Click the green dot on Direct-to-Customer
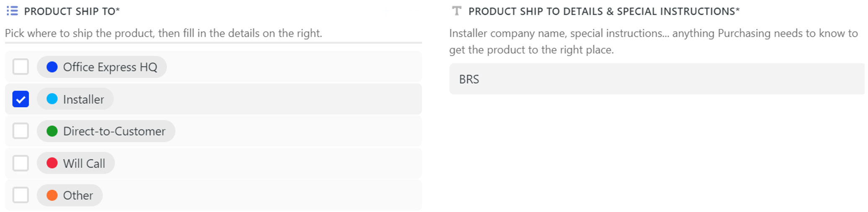This screenshot has height=212, width=868. (52, 131)
